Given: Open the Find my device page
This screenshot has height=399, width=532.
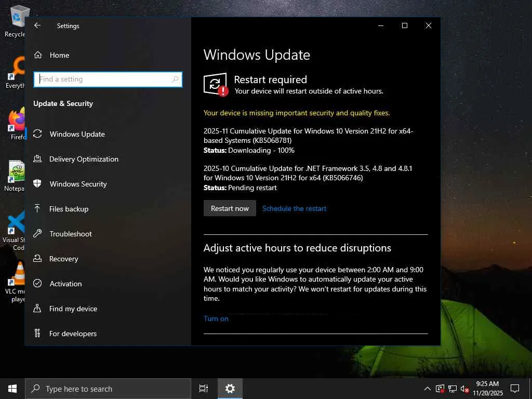Looking at the screenshot, I should click(x=73, y=309).
